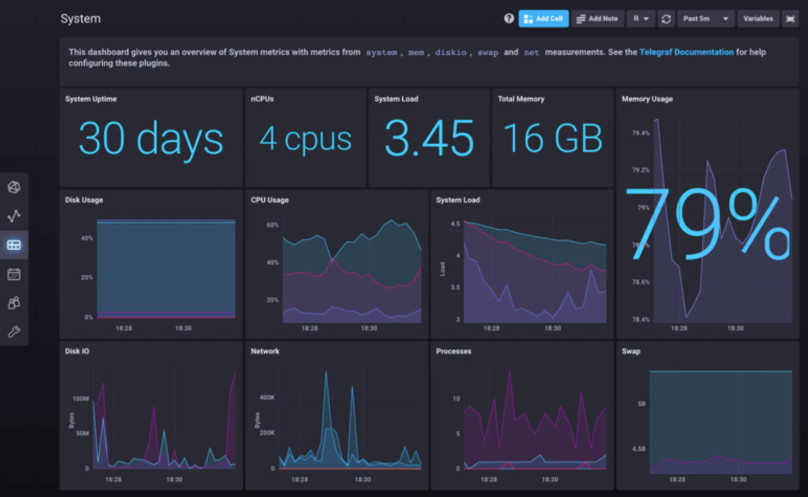Expand the auto-refresh pause dropdown
The image size is (808, 497).
(640, 18)
